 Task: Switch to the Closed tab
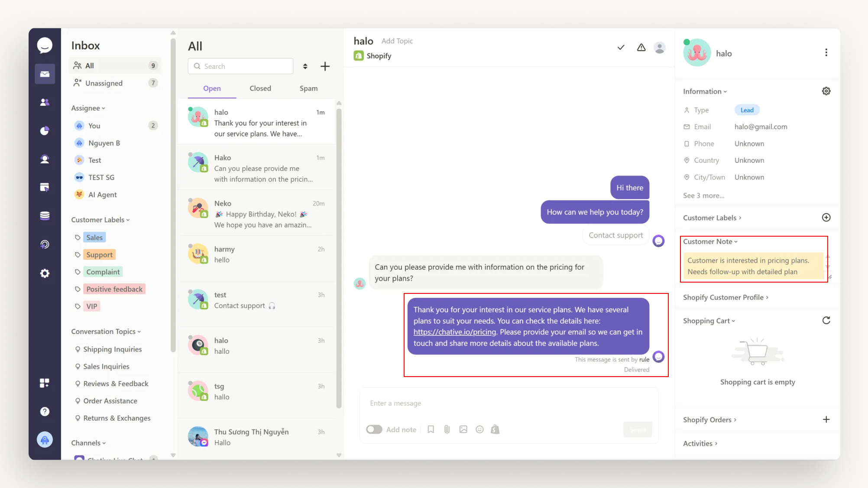pyautogui.click(x=260, y=88)
